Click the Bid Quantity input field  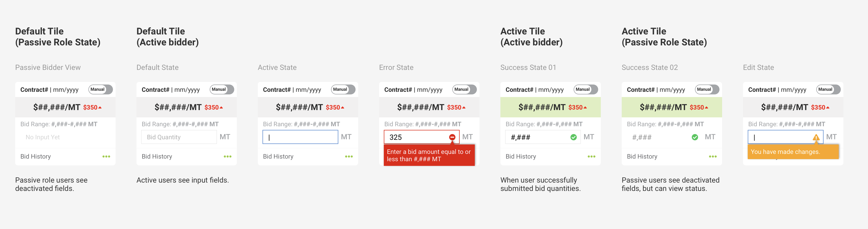pyautogui.click(x=179, y=137)
